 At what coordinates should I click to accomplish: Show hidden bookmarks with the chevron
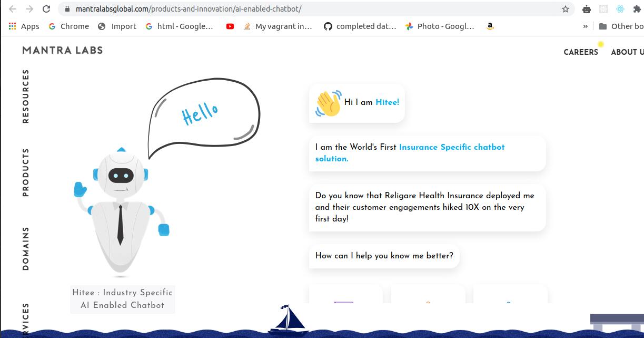(585, 26)
